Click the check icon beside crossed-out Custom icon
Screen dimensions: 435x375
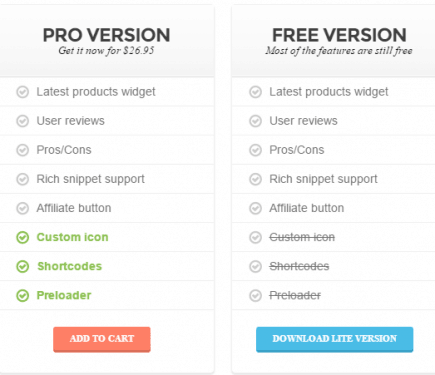255,237
